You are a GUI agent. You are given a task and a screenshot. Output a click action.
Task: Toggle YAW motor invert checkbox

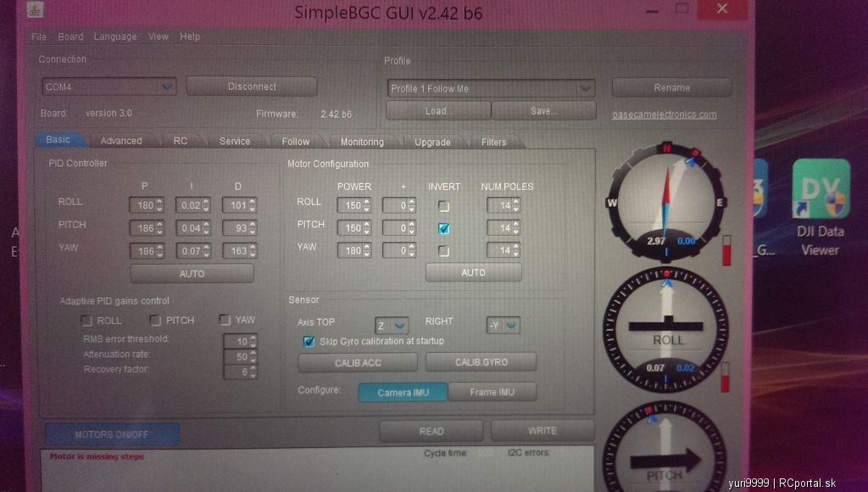443,251
